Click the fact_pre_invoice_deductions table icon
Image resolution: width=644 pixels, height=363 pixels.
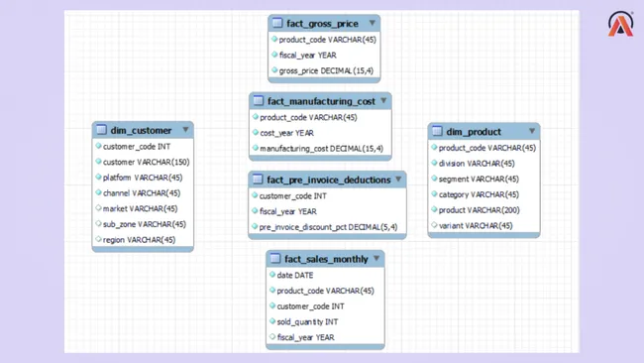pyautogui.click(x=258, y=180)
